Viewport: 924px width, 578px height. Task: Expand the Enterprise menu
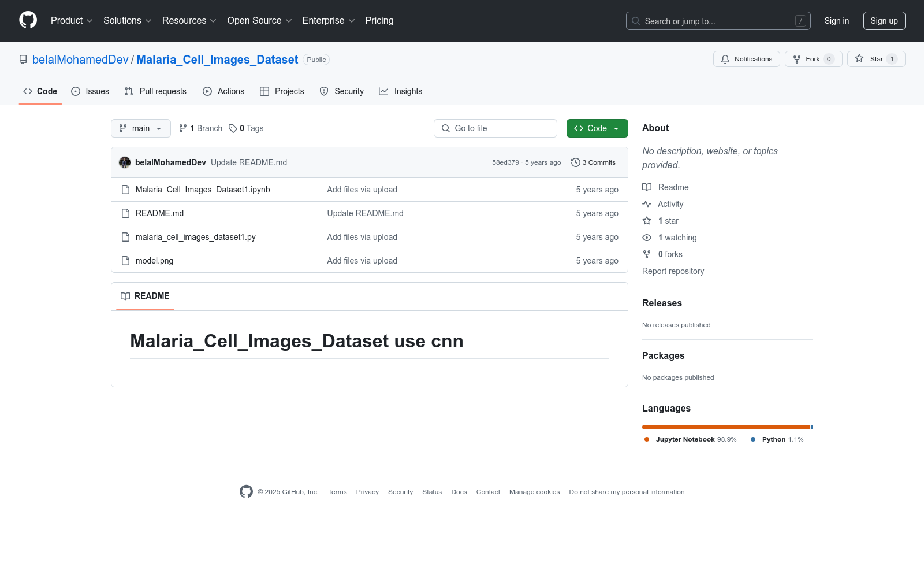pos(329,20)
